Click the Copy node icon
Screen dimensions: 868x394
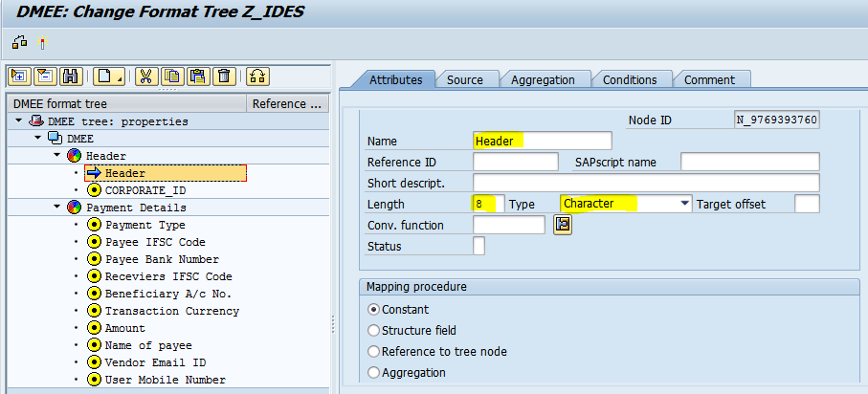[172, 77]
